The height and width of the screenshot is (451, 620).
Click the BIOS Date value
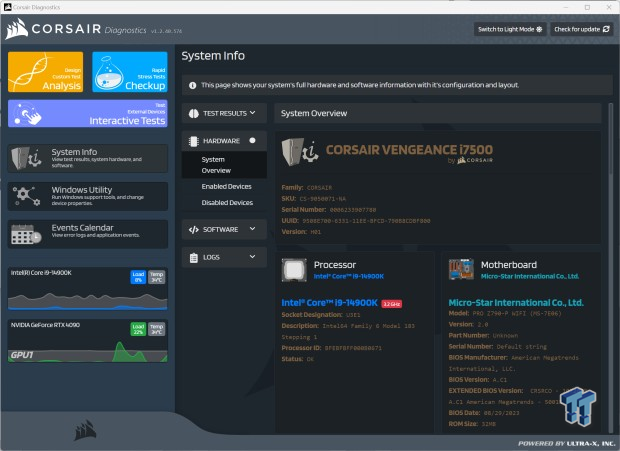click(502, 413)
